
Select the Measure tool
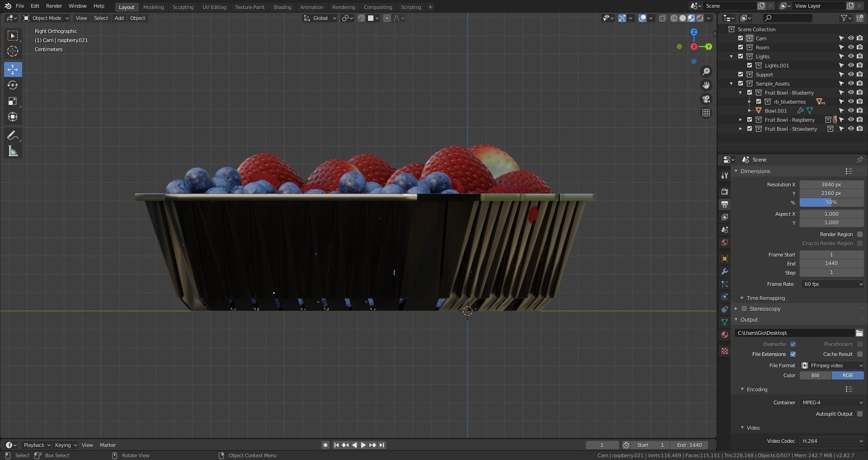tap(13, 152)
